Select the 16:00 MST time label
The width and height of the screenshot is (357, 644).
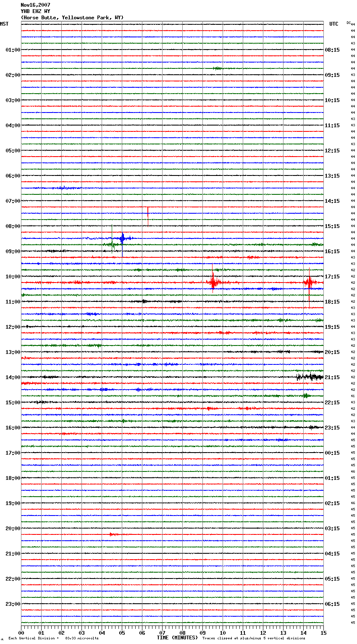13,428
